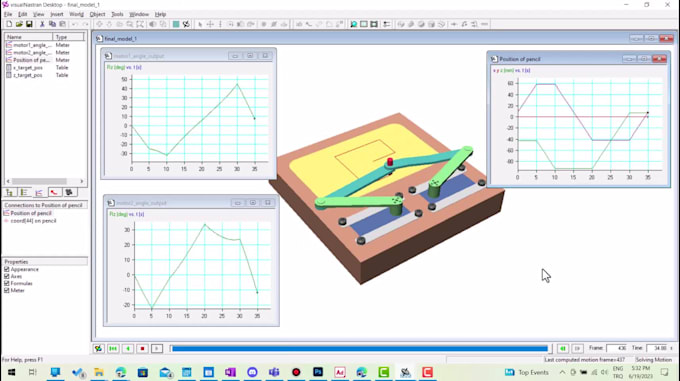
Task: Click the green step-backward playback arrow
Action: coord(128,348)
